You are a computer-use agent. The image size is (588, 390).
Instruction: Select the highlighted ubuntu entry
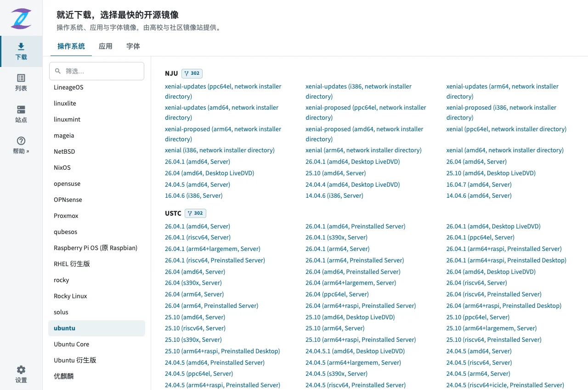[96, 328]
